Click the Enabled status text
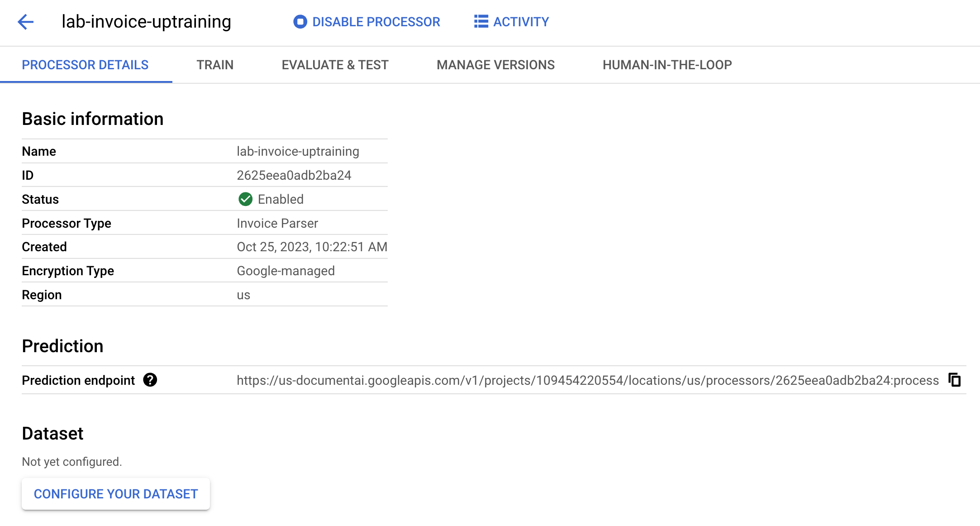 tap(281, 199)
